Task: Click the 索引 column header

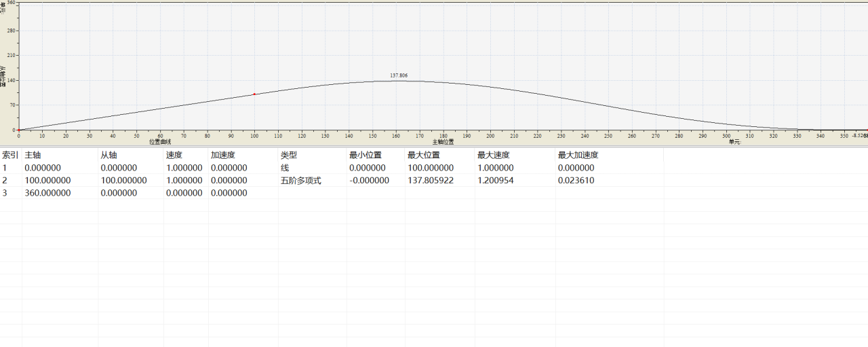Action: [x=10, y=155]
